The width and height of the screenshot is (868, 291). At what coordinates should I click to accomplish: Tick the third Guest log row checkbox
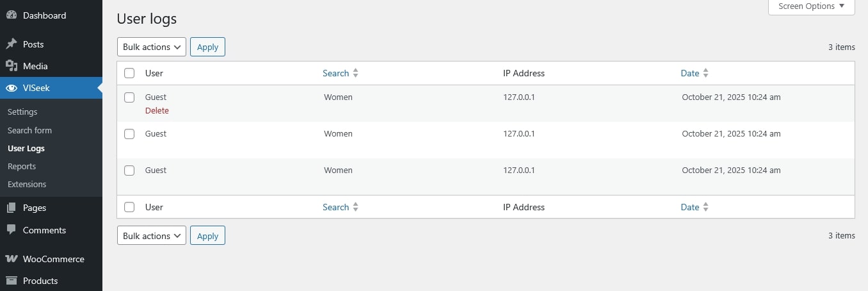click(129, 170)
